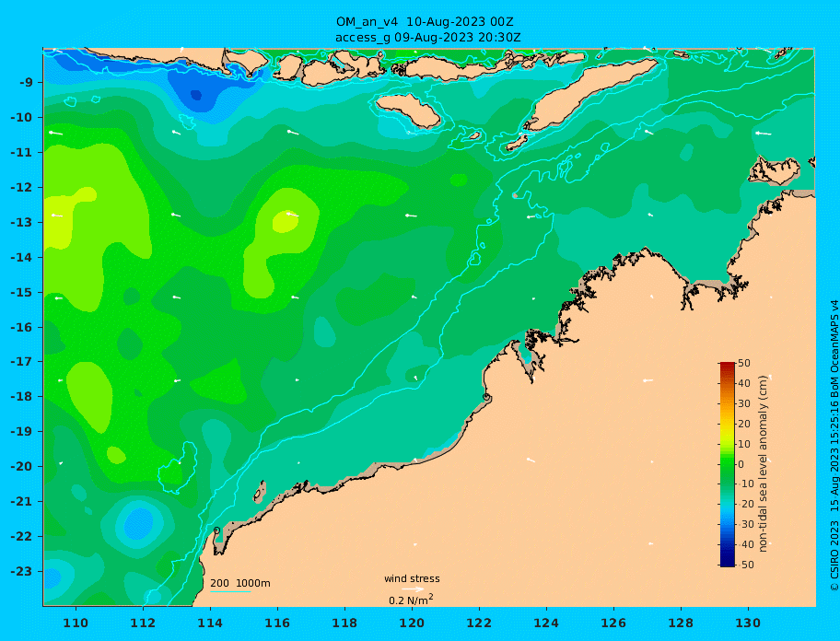The image size is (840, 641).
Task: Click the latitude label -19
Action: [21, 432]
